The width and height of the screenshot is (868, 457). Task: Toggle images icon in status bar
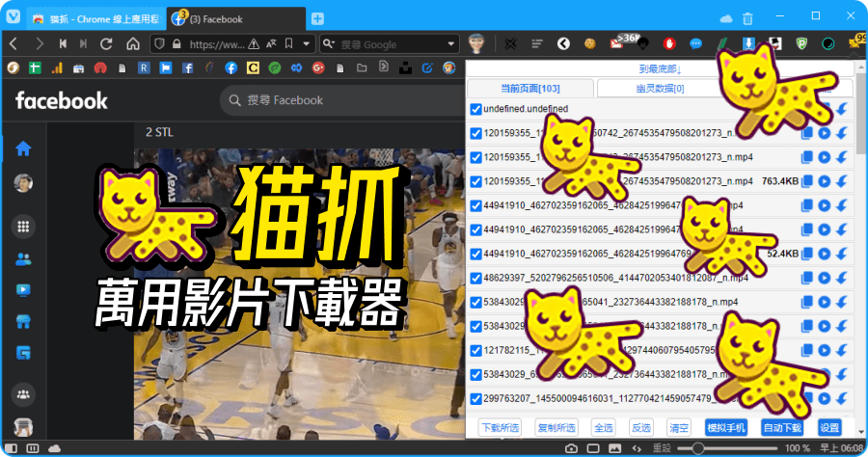point(615,448)
